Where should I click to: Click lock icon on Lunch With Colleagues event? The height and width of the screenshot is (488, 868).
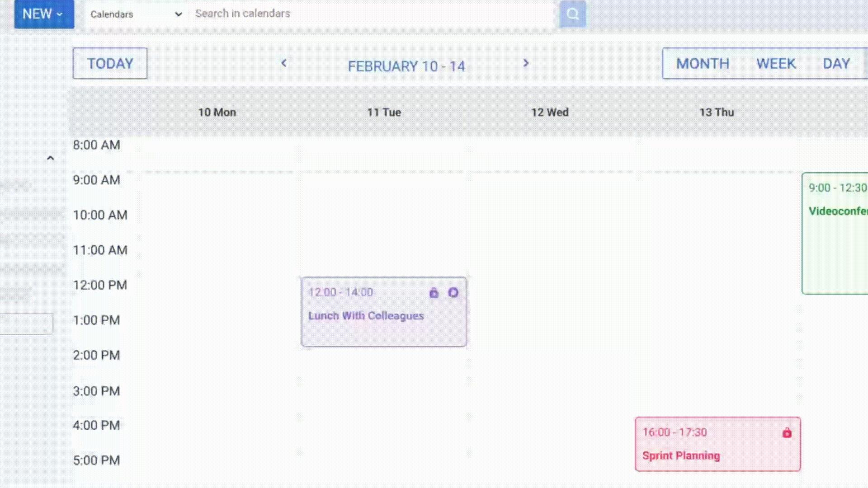tap(434, 293)
